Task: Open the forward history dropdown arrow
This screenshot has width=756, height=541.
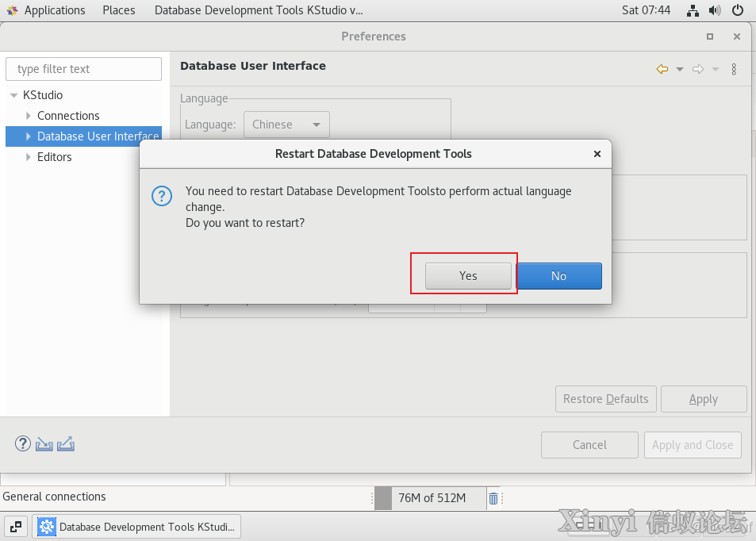Action: pos(716,70)
